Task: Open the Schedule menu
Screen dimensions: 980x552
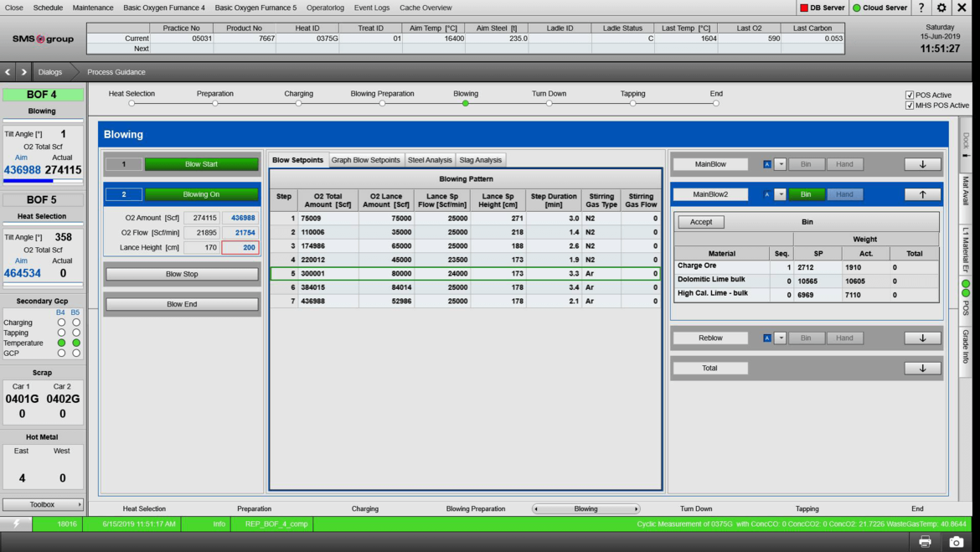Action: click(48, 8)
